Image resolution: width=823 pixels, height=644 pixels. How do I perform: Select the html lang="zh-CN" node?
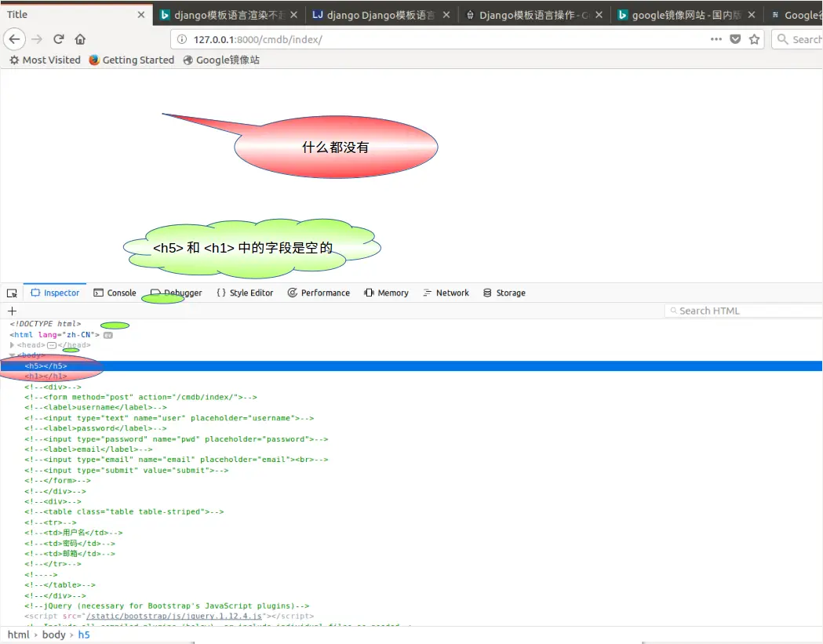pyautogui.click(x=55, y=334)
